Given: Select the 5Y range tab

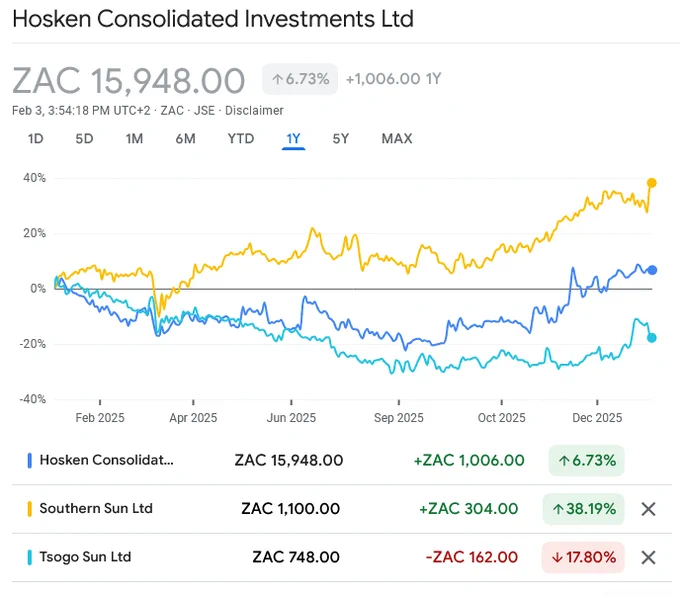Looking at the screenshot, I should click(x=340, y=139).
